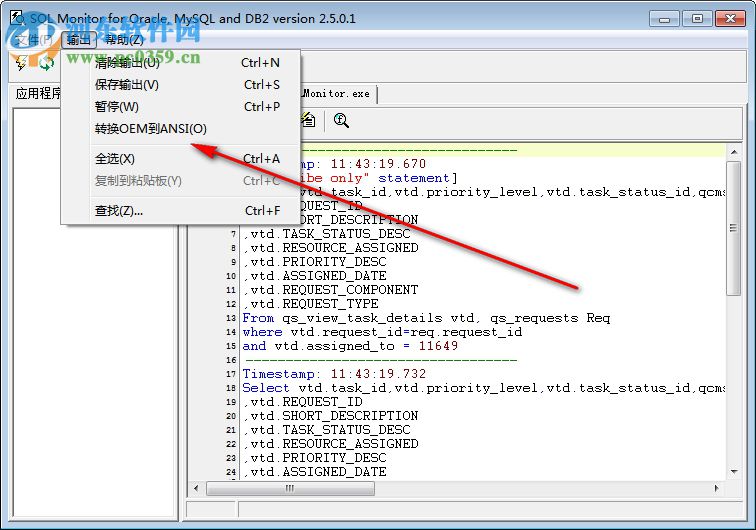Click line 'and vtd.assigned_to = 11649'
This screenshot has height=530, width=756.
click(350, 346)
